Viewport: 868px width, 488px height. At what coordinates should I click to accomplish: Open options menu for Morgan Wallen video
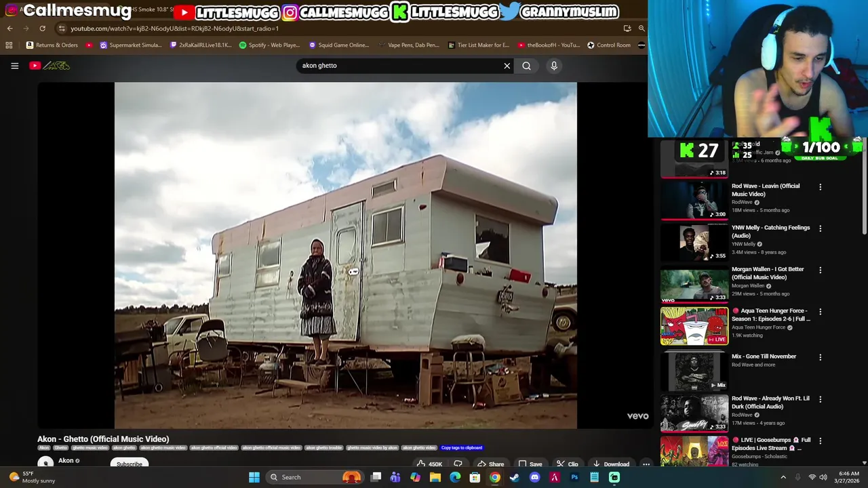(x=820, y=270)
